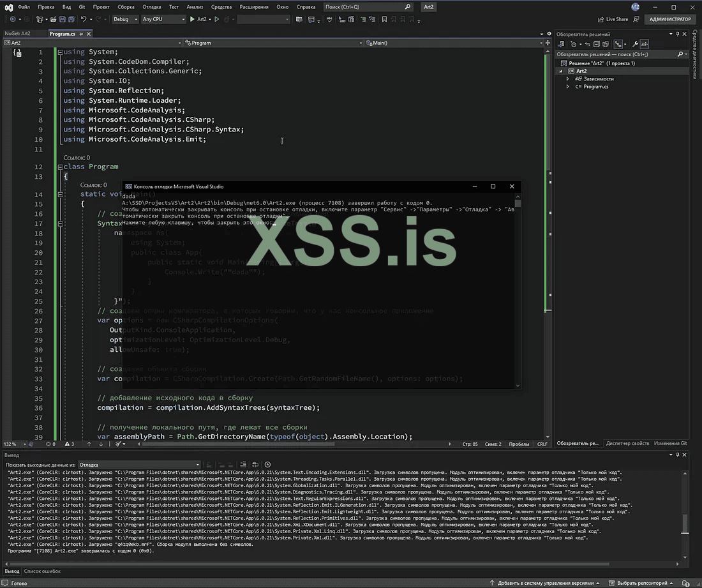Image resolution: width=702 pixels, height=588 pixels.
Task: Open the Файл menu
Action: point(24,7)
